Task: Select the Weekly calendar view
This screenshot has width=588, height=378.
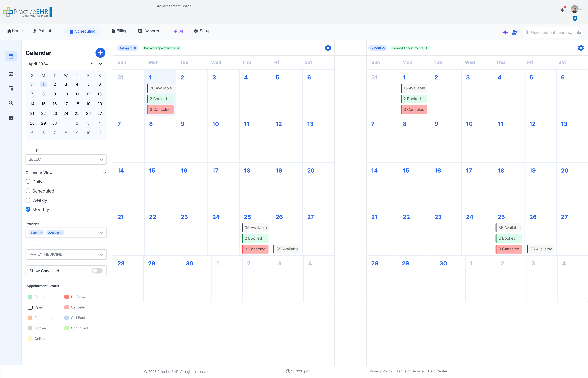Action: pos(28,200)
